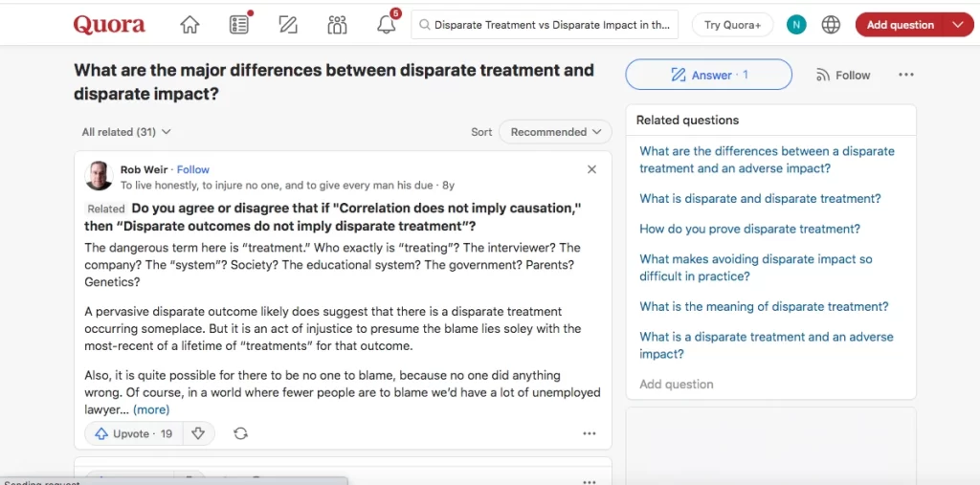The image size is (980, 485).
Task: Click the Add question button
Action: coord(900,25)
